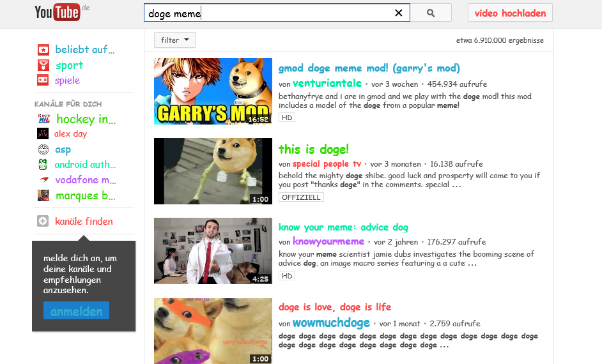
Task: Click the 'behold the mighty doge shibe' description
Action: pyautogui.click(x=409, y=180)
